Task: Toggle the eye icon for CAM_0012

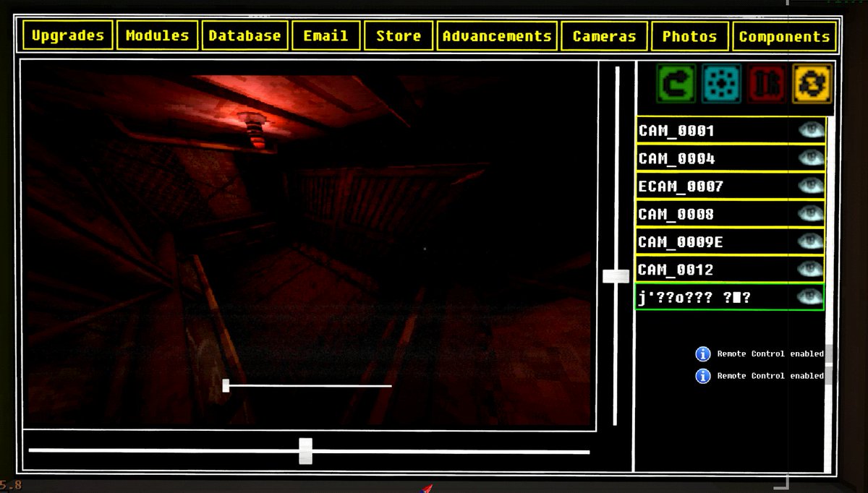Action: point(811,269)
